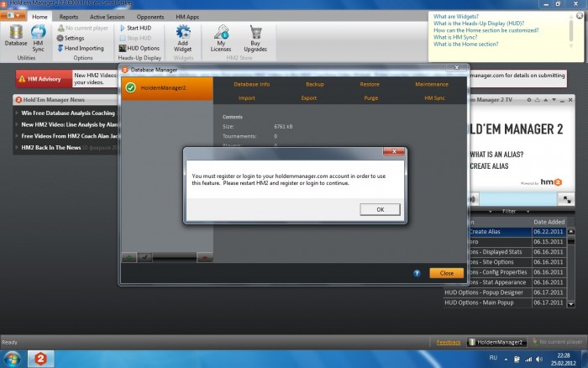Click Hold'em Manager taskbar icon
The height and width of the screenshot is (368, 588).
click(x=40, y=359)
